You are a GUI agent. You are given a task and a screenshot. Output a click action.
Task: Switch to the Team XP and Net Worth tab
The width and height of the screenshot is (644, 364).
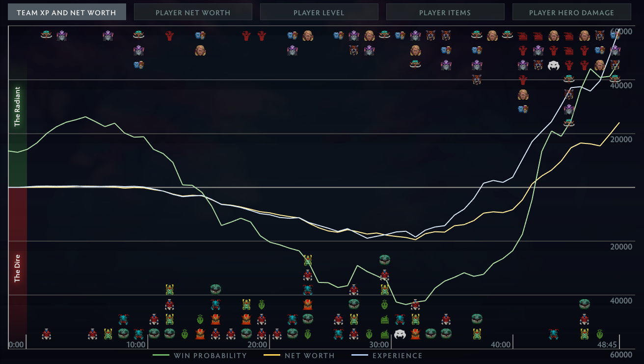point(67,12)
